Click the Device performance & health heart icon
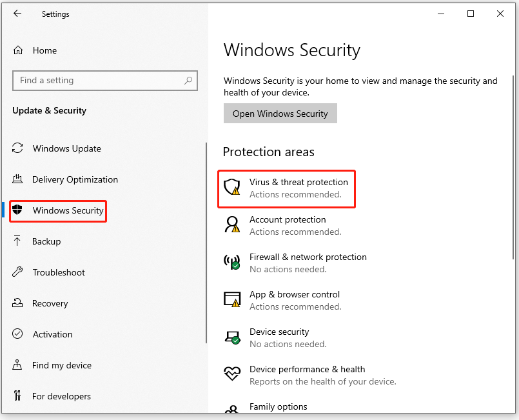The image size is (519, 420). tap(232, 374)
